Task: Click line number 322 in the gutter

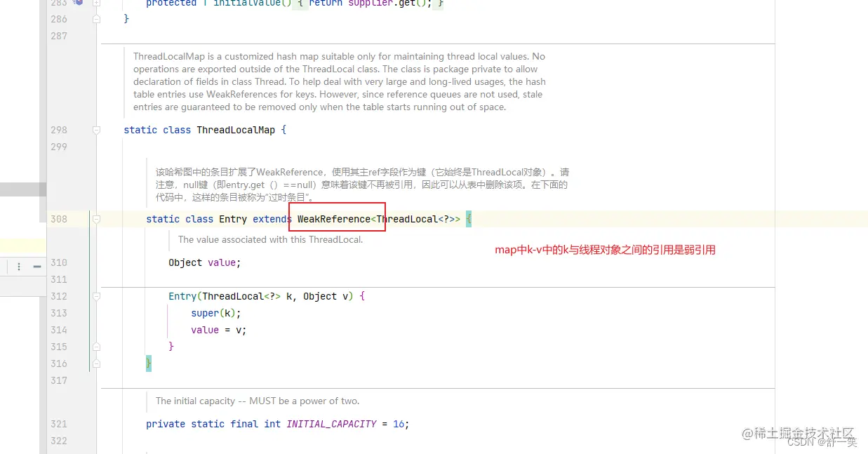Action: click(x=59, y=441)
